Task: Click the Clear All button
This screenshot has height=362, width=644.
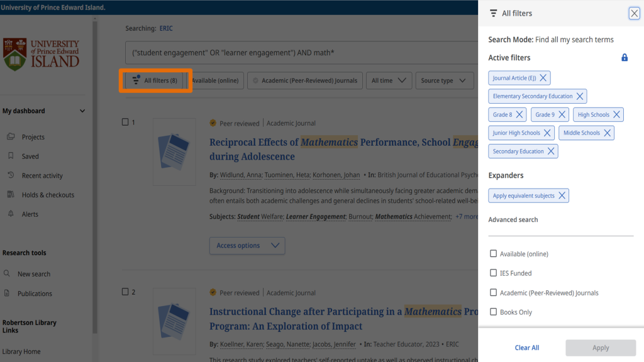Action: click(x=526, y=348)
